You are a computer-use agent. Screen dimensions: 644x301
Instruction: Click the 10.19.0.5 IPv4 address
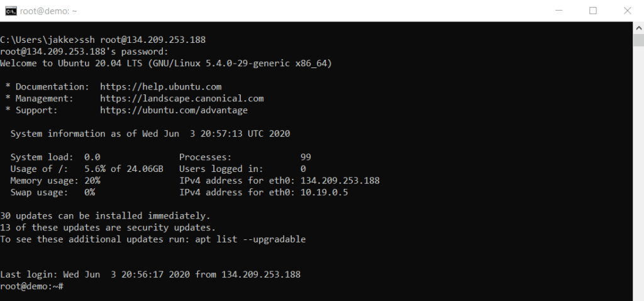324,193
